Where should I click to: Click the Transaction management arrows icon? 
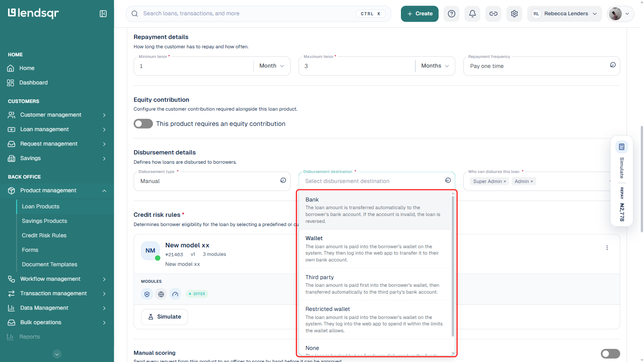[12, 294]
